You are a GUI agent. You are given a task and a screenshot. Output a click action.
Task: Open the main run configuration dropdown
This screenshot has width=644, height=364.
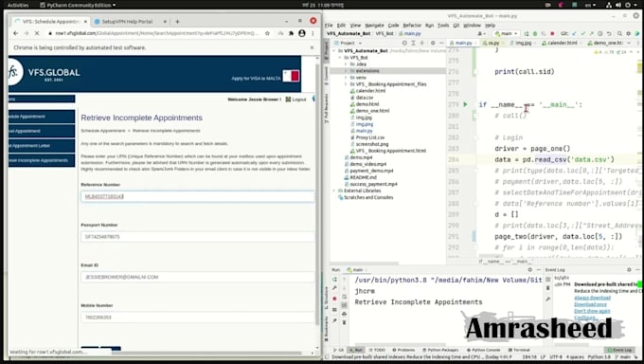(506, 34)
